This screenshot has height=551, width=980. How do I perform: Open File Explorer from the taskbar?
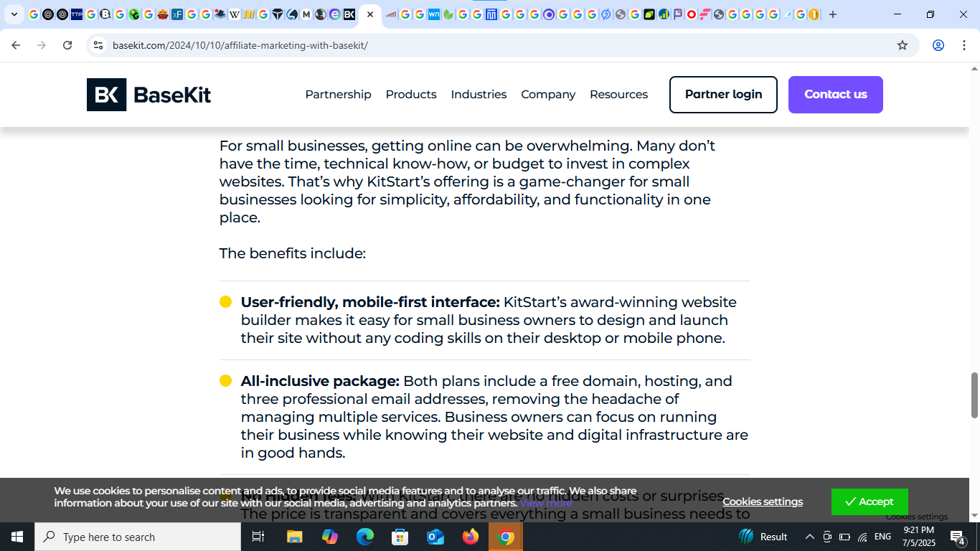tap(295, 537)
